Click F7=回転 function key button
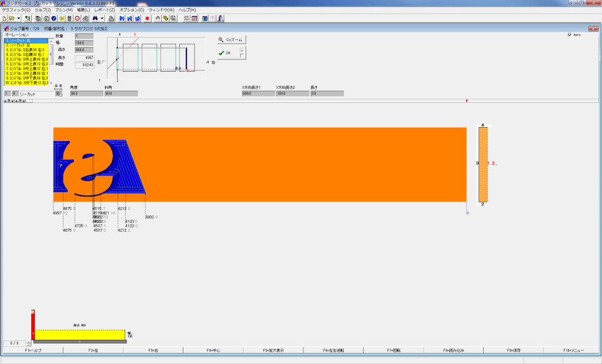Screen dimensions: 602x364 click(x=393, y=350)
